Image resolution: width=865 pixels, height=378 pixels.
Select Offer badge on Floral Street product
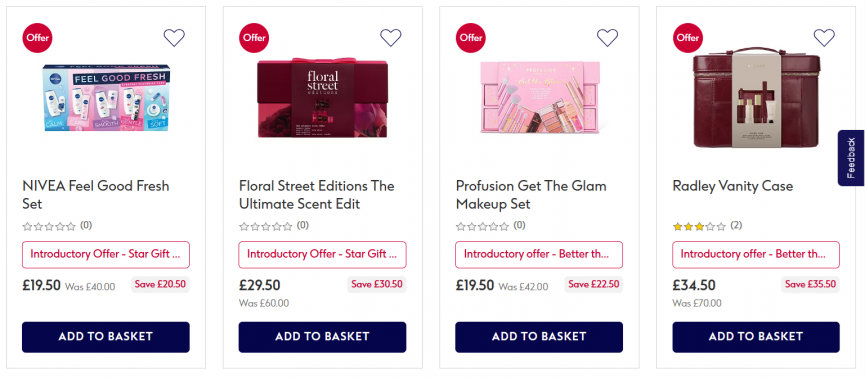click(254, 38)
